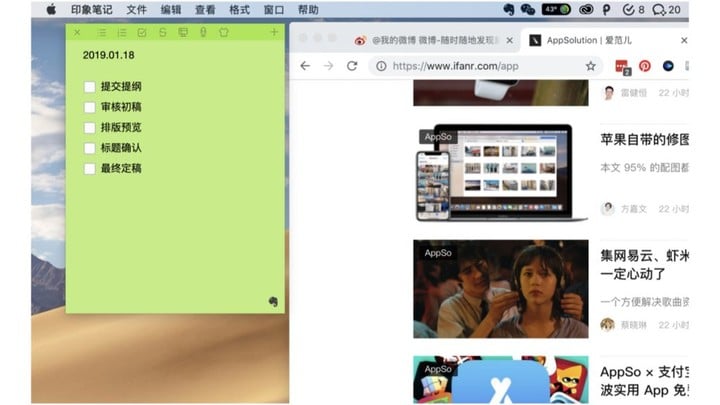The height and width of the screenshot is (405, 720).
Task: Insert checkbox via sticky note toolbar icon
Action: (x=142, y=33)
